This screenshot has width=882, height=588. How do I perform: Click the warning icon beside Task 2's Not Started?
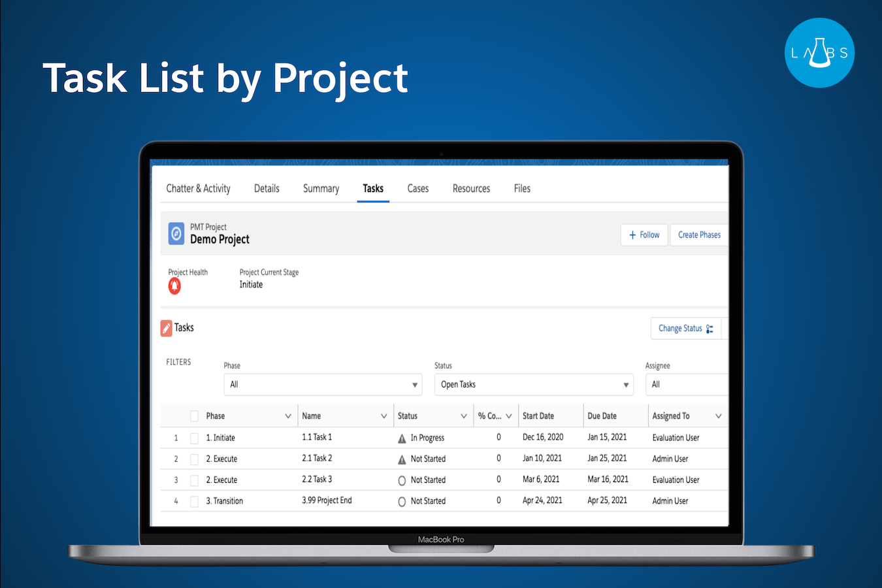(402, 459)
